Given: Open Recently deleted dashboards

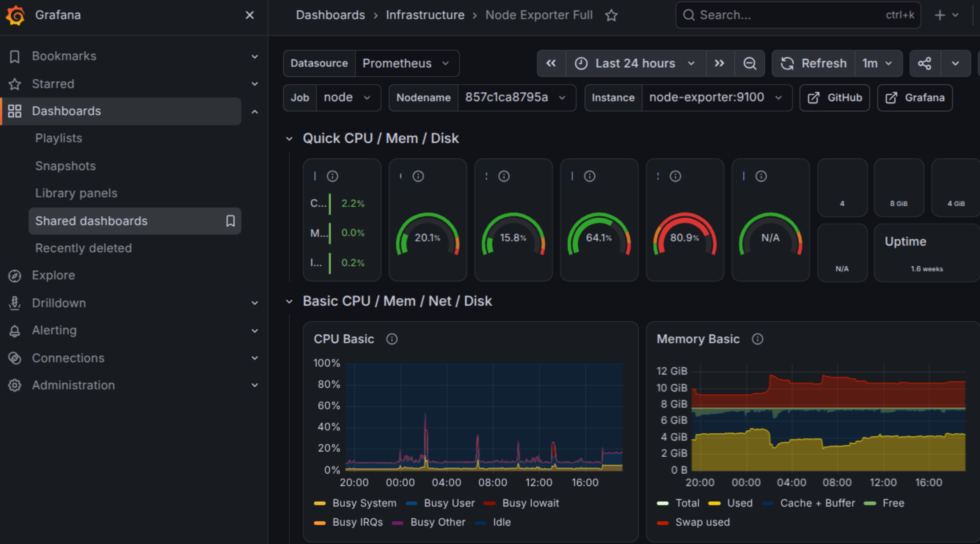Looking at the screenshot, I should click(x=83, y=248).
